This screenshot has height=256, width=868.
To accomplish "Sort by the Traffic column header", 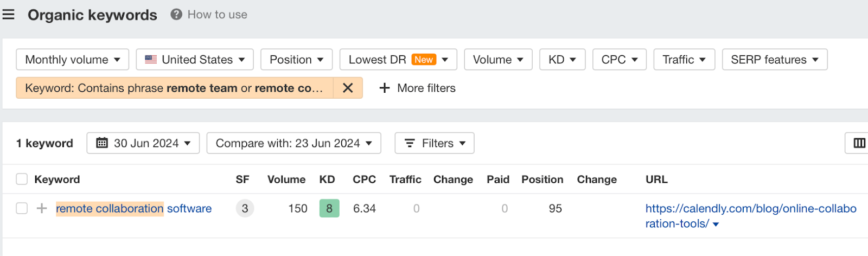I will [405, 180].
